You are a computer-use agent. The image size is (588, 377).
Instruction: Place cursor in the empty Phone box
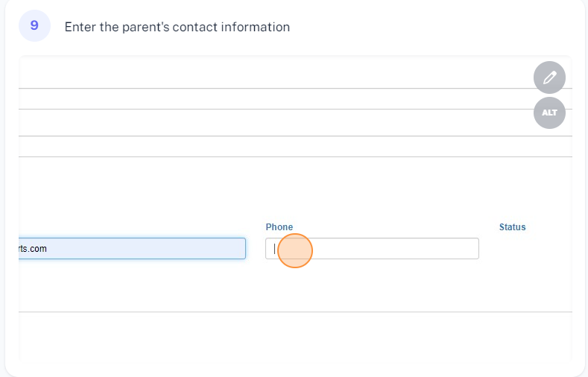[x=388, y=249]
